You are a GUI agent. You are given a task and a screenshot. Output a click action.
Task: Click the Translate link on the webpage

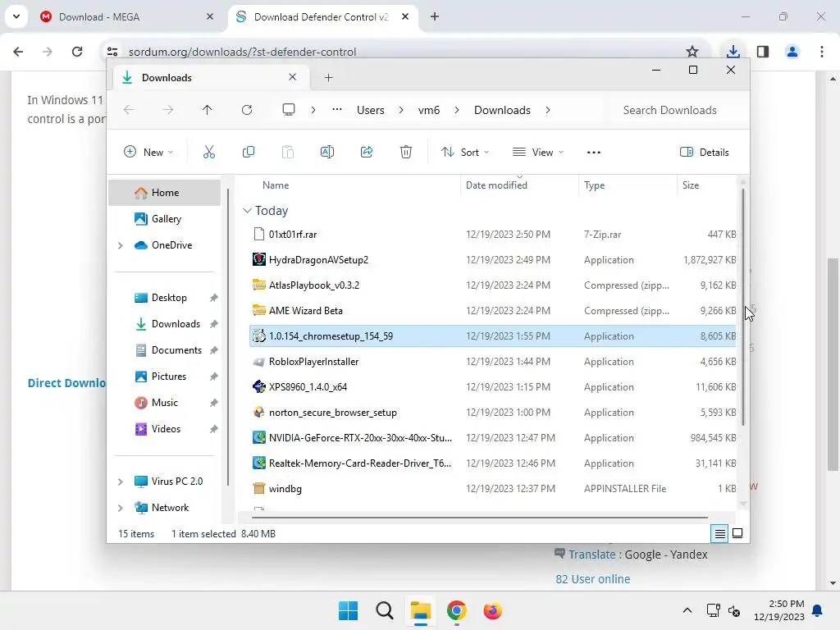tap(592, 555)
